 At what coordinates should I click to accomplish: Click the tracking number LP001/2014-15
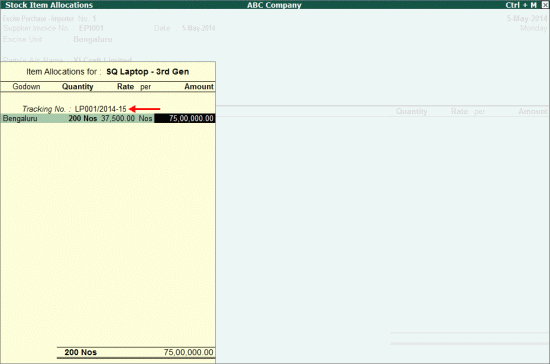coord(100,109)
